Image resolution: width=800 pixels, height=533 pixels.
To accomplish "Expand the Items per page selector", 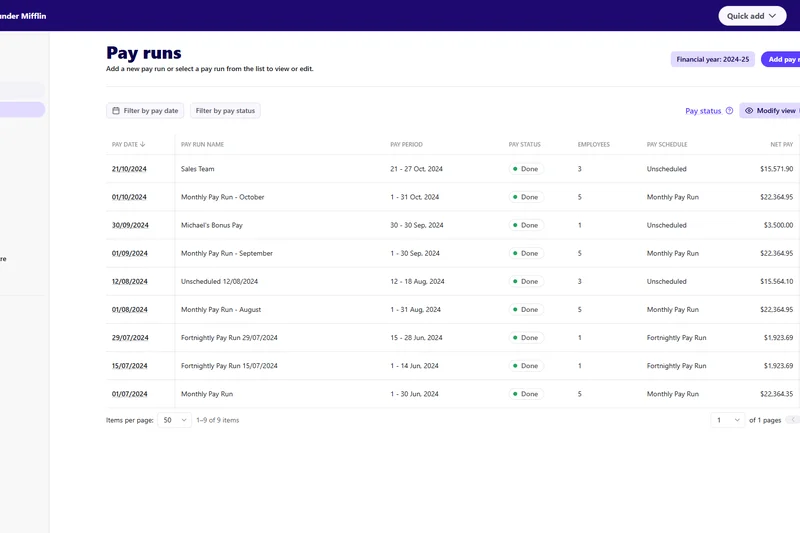I will coord(174,420).
